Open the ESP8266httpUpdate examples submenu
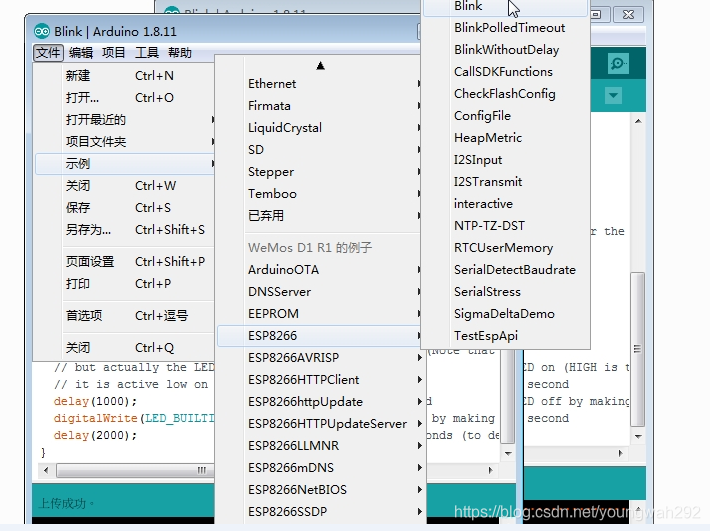710x531 pixels. pyautogui.click(x=319, y=402)
